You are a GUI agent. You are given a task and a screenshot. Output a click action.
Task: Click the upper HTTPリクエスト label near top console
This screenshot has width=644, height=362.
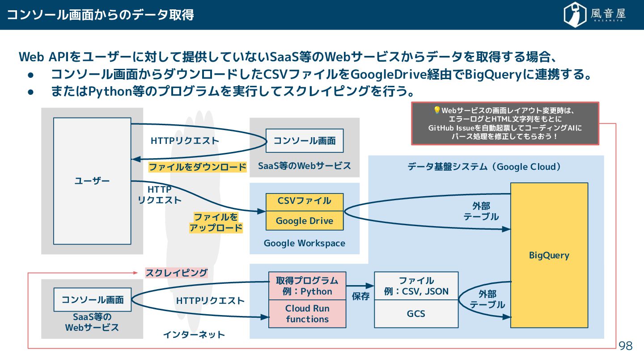pos(185,141)
